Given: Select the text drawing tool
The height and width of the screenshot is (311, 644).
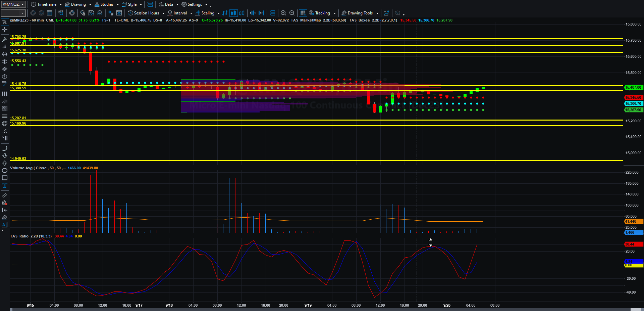Looking at the screenshot, I should pos(5,185).
